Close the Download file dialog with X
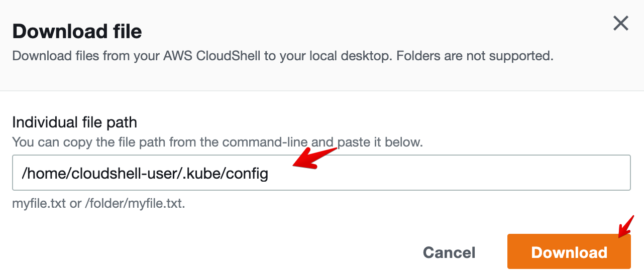 [x=621, y=23]
